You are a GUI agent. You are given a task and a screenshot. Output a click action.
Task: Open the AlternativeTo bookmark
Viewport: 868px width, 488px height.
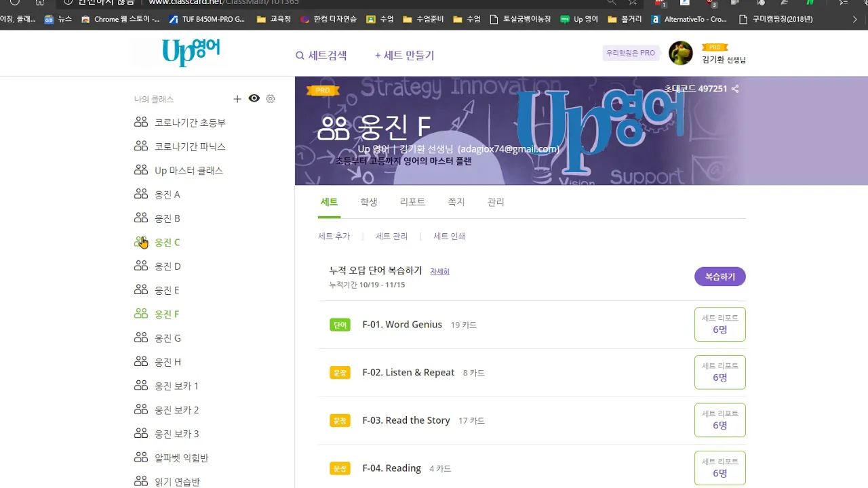[689, 19]
